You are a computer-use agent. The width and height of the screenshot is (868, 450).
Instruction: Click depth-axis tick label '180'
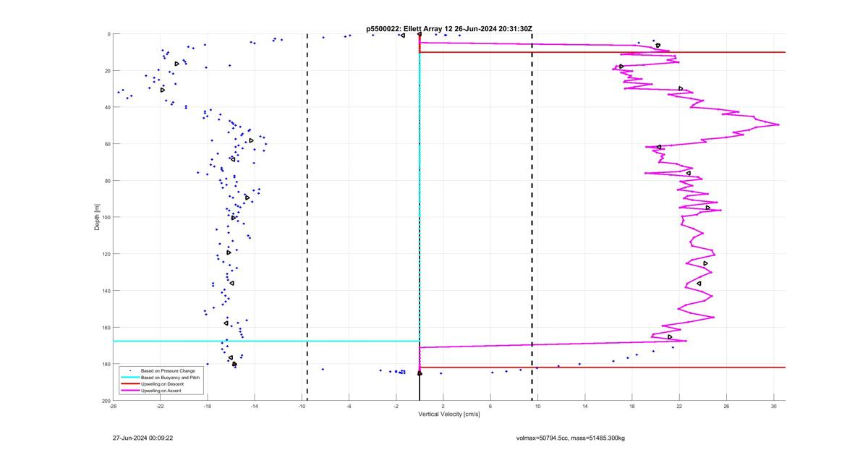106,364
